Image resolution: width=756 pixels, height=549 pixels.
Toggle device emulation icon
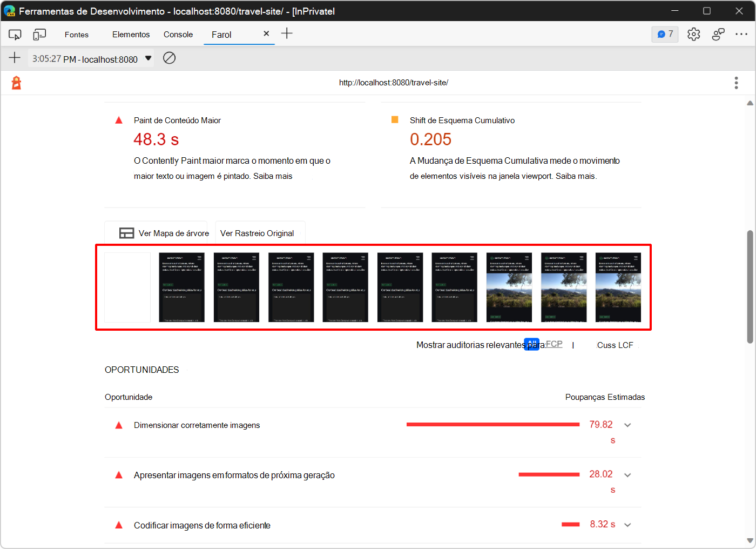39,35
